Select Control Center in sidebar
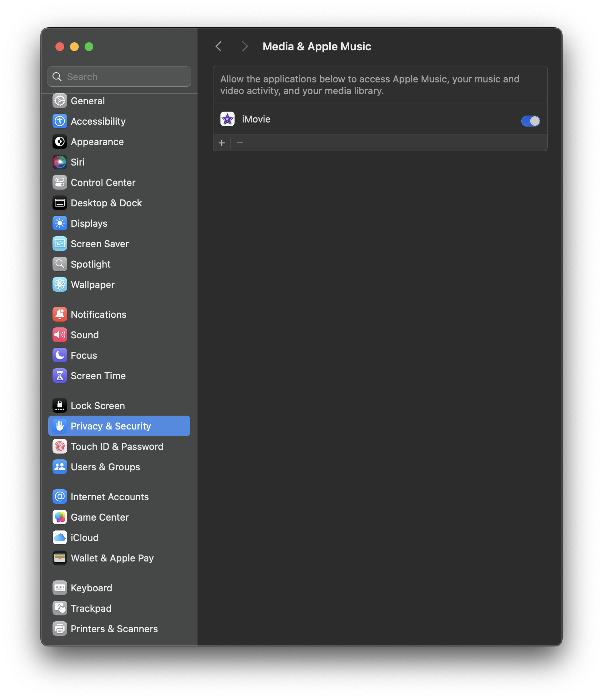 [x=119, y=182]
